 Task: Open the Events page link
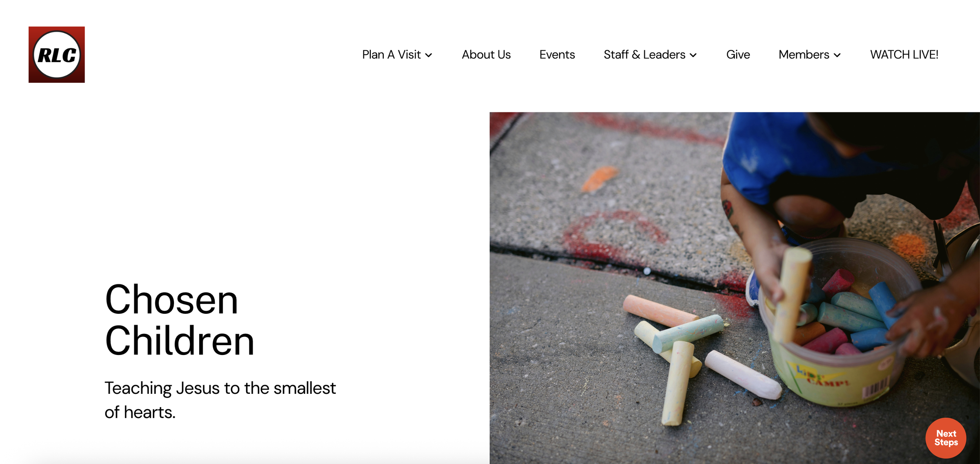[x=557, y=55]
